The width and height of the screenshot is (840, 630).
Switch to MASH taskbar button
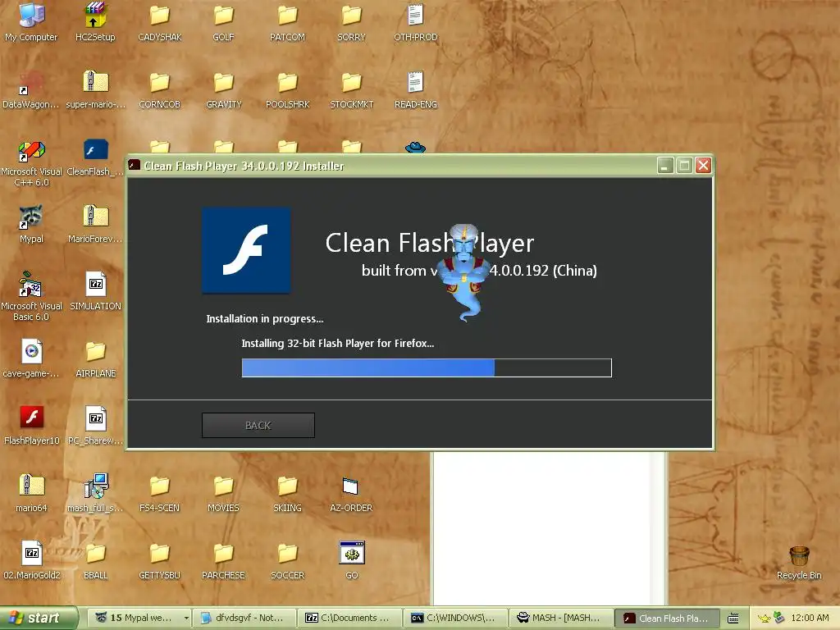coord(560,618)
